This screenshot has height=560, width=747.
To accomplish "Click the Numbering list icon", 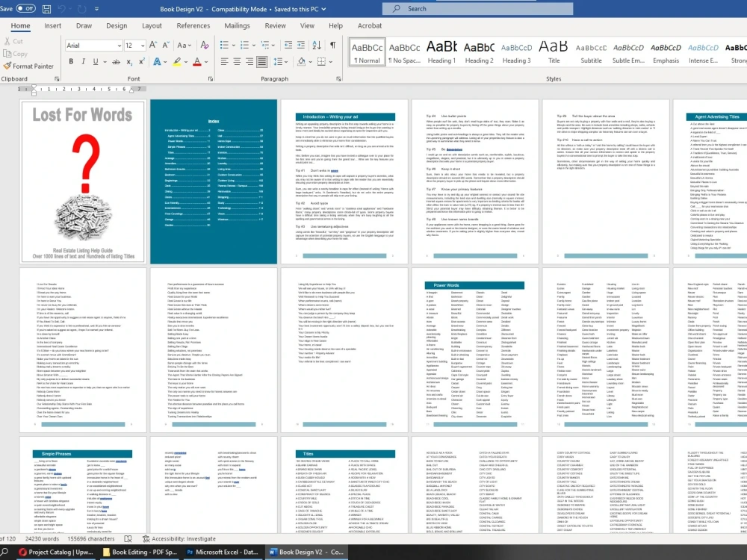I will [244, 46].
